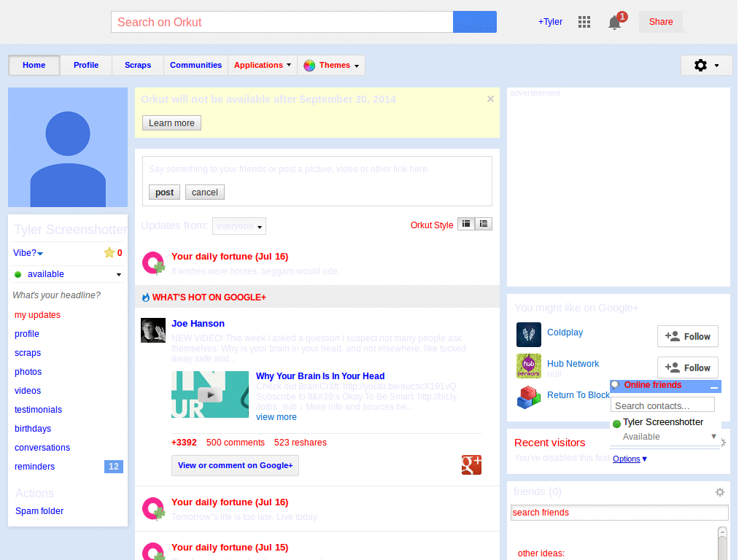Open the Scraps tab

point(138,65)
